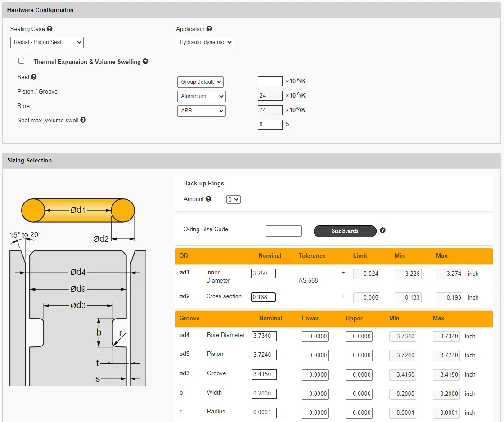This screenshot has width=504, height=422.
Task: Click the help icon beside Size Search
Action: point(382,231)
